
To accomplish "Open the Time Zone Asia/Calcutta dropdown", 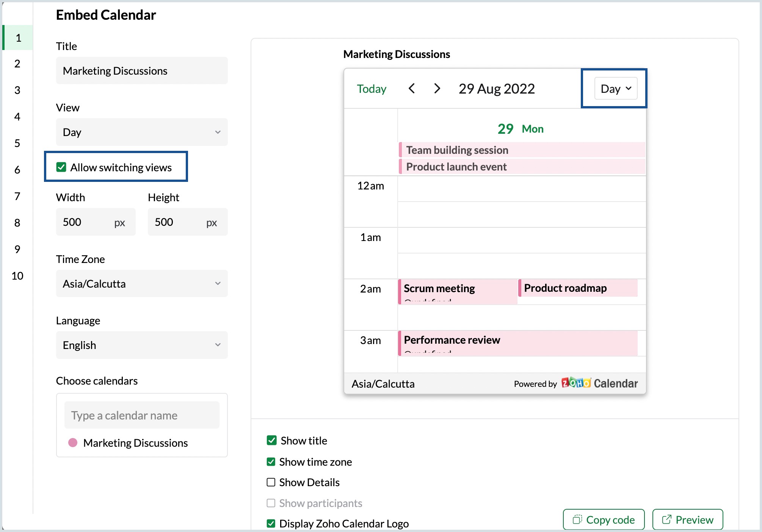I will [x=142, y=283].
